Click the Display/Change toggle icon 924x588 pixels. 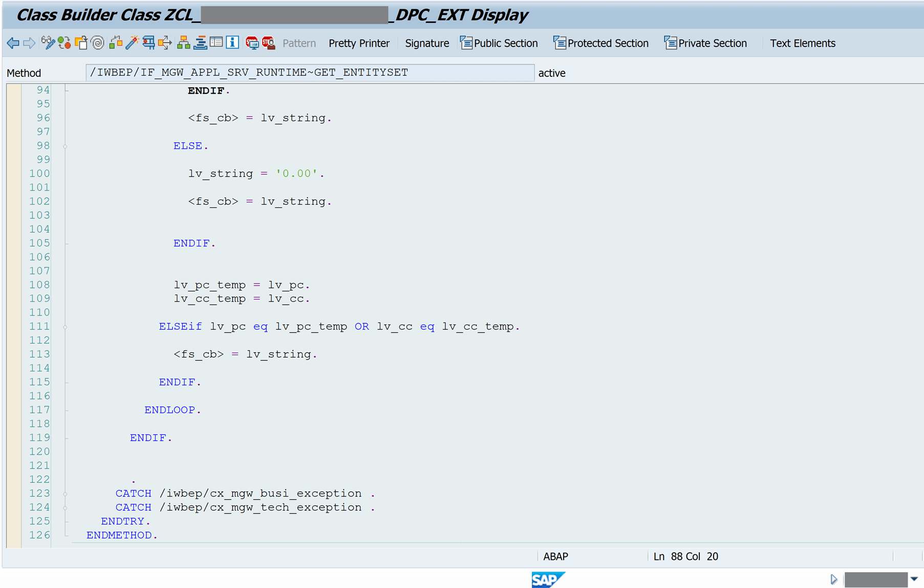pyautogui.click(x=49, y=43)
